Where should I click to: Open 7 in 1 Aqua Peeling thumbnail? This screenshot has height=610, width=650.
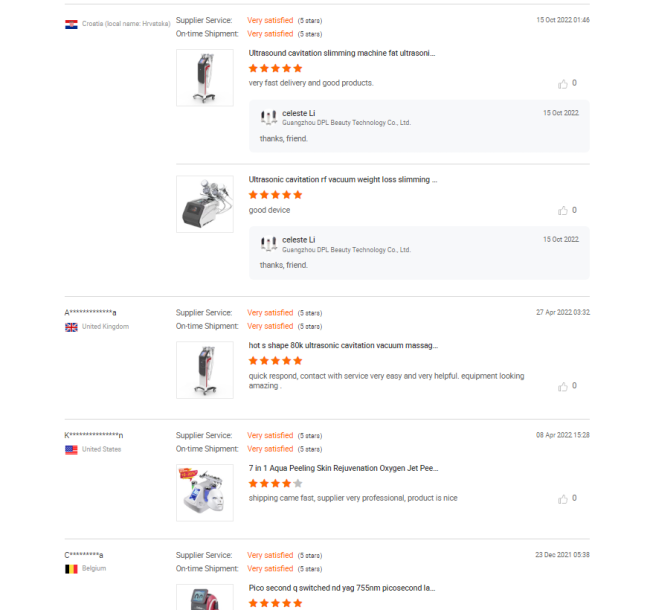coord(204,492)
